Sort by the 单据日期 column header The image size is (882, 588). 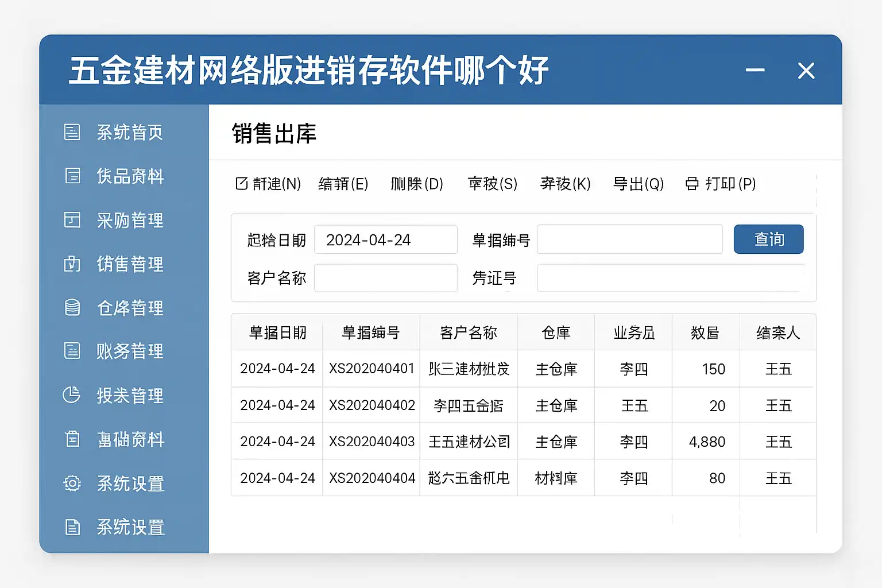coord(277,332)
